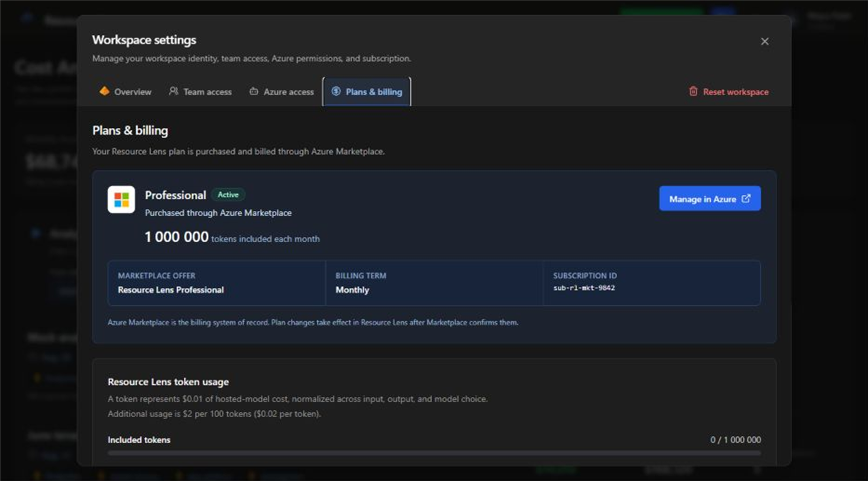Click the subscription ID sub-rl-mkt-9842
The width and height of the screenshot is (868, 481).
[584, 288]
